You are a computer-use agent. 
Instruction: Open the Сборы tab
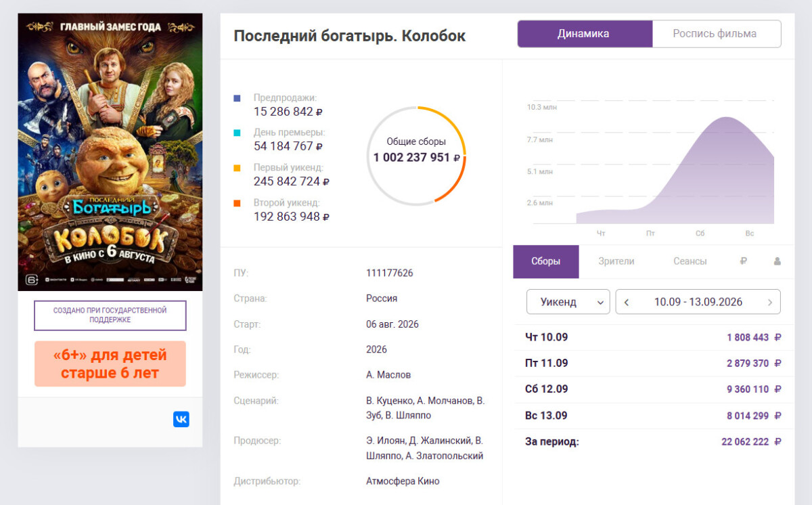point(546,261)
